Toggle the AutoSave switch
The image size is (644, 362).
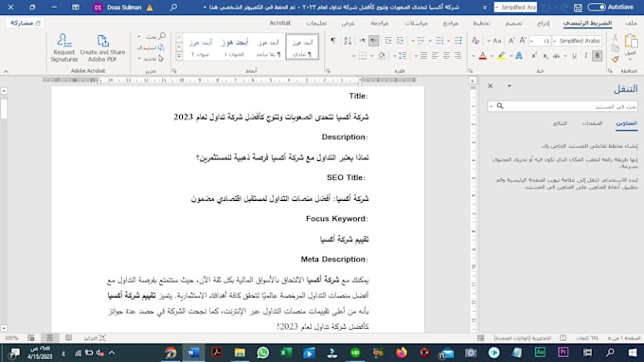pyautogui.click(x=596, y=7)
